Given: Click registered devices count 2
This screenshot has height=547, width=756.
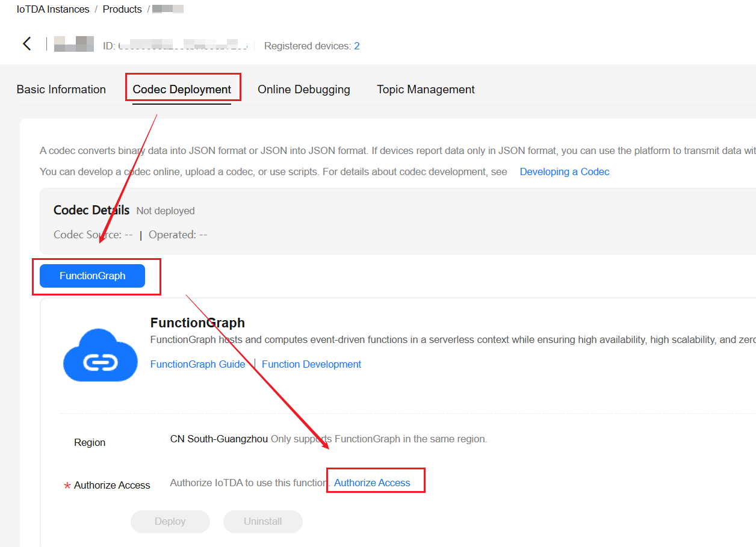Looking at the screenshot, I should coord(357,46).
